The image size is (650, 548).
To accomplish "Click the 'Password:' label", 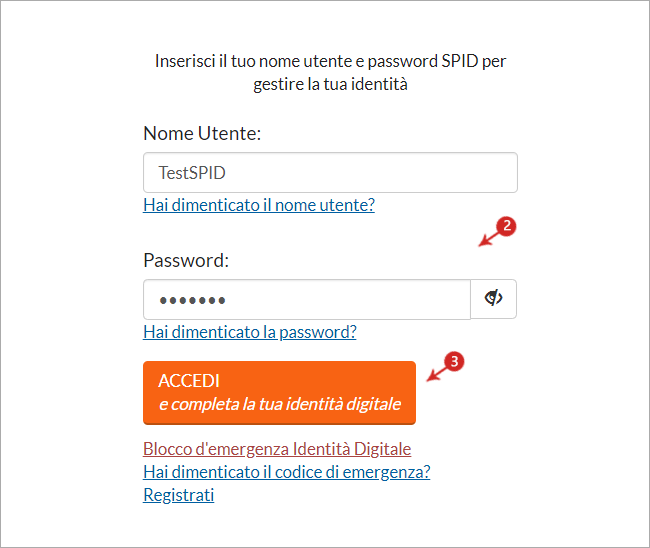I will point(186,261).
